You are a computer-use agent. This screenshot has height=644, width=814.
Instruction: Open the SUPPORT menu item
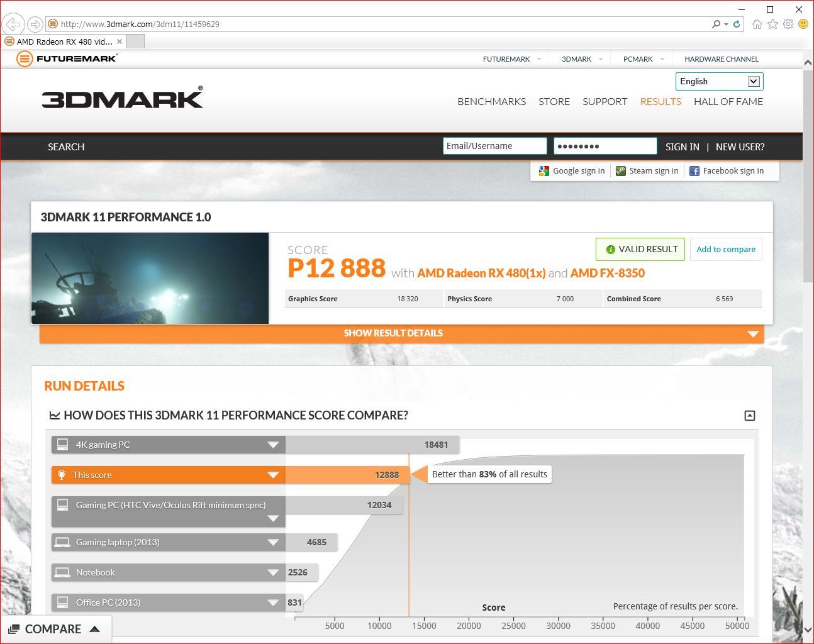tap(605, 101)
